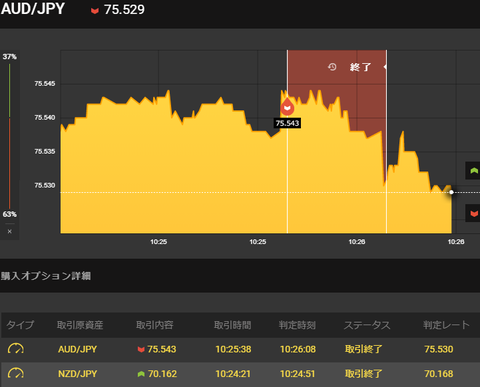Click the red down arrow next to 75.543
Screen dimensions: 480x387
tap(141, 349)
